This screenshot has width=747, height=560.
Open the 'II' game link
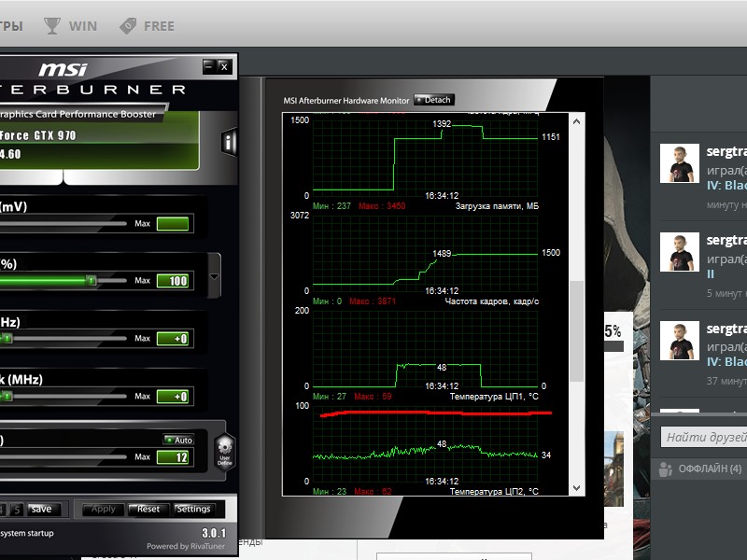pos(711,274)
